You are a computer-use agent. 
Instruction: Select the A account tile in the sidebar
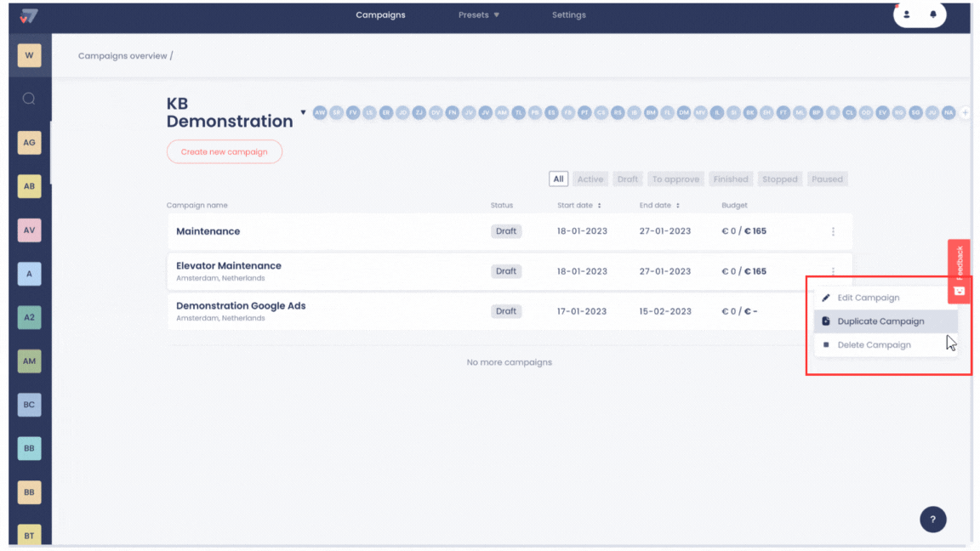(x=30, y=274)
